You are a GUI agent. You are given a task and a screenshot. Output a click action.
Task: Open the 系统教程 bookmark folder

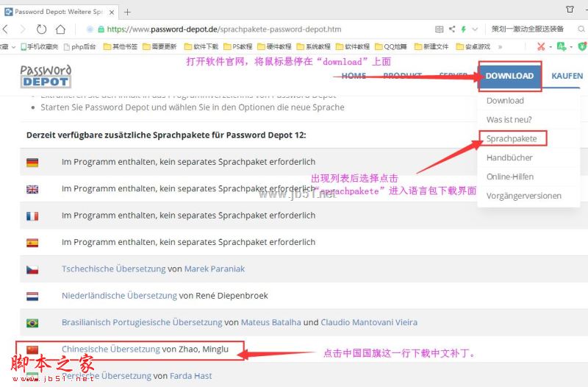pyautogui.click(x=313, y=46)
